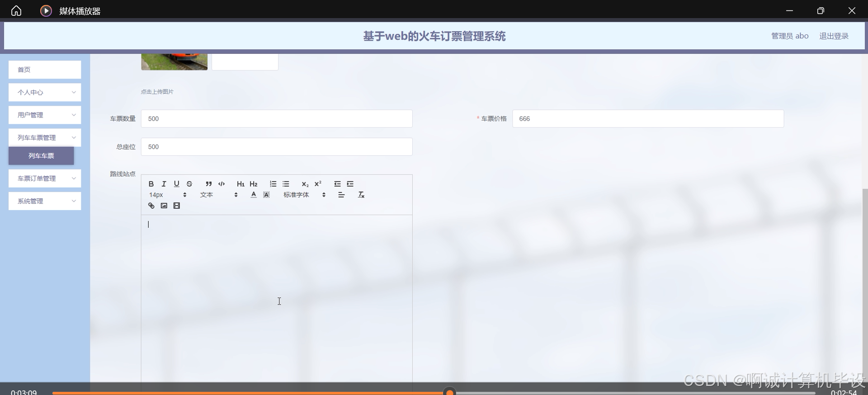
Task: Open the 文本 paragraph style dropdown
Action: point(219,195)
